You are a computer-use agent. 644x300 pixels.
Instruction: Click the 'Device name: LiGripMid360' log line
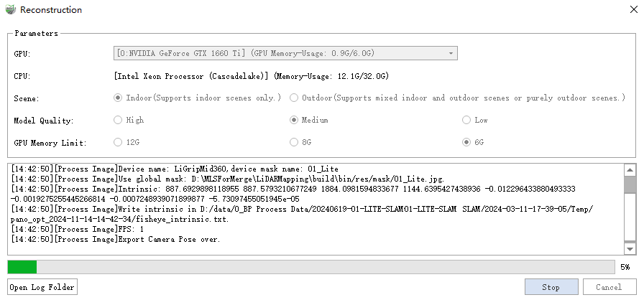[x=175, y=169]
